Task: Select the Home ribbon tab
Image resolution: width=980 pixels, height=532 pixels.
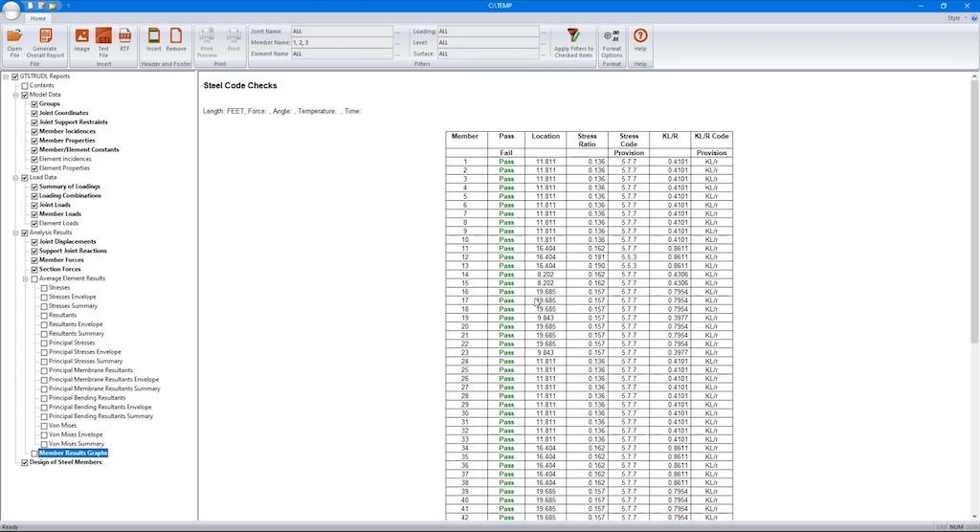Action: tap(37, 18)
